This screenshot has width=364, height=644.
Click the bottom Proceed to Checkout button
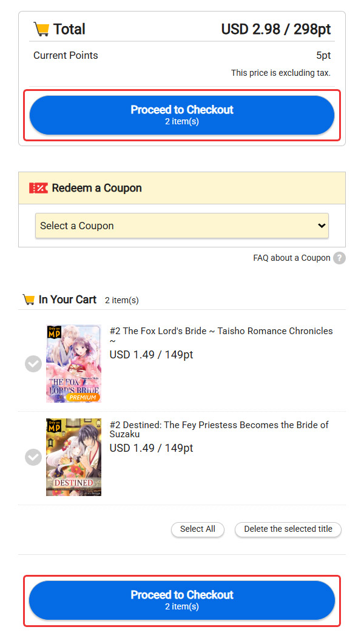coord(182,600)
